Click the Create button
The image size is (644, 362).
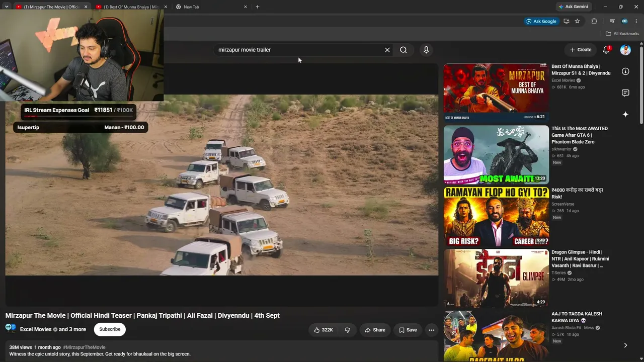(x=581, y=50)
